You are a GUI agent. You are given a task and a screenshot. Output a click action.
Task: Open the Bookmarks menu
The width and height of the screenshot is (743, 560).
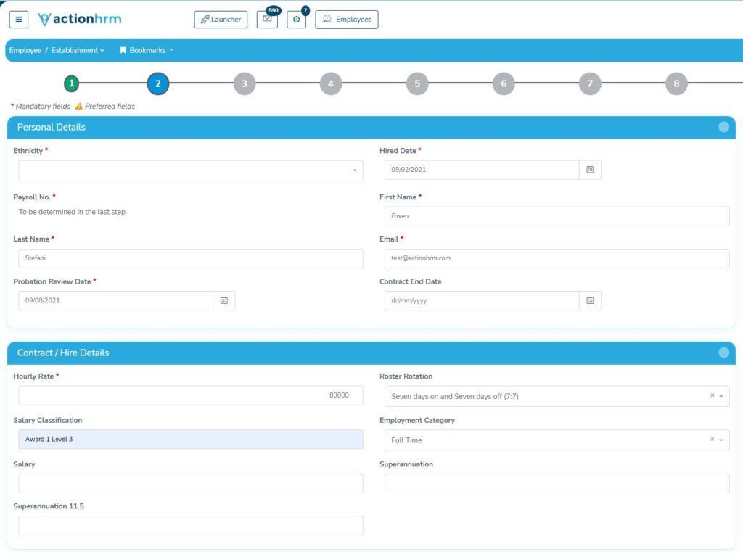[147, 50]
